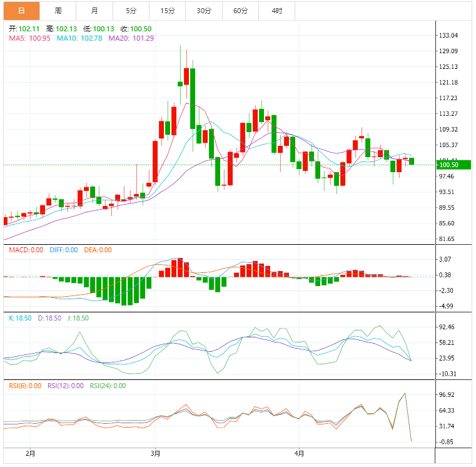
Task: Click the DEA:0.00 label in MACD panel
Action: click(x=97, y=250)
